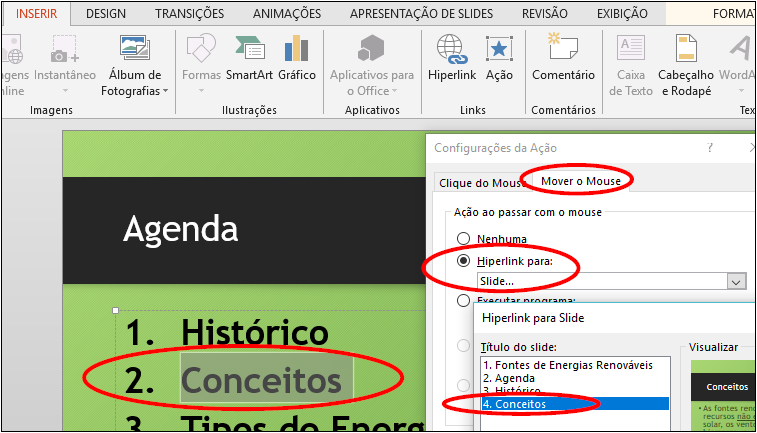The height and width of the screenshot is (433, 757).
Task: Open the REVISÃO ribbon tab
Action: (x=545, y=14)
